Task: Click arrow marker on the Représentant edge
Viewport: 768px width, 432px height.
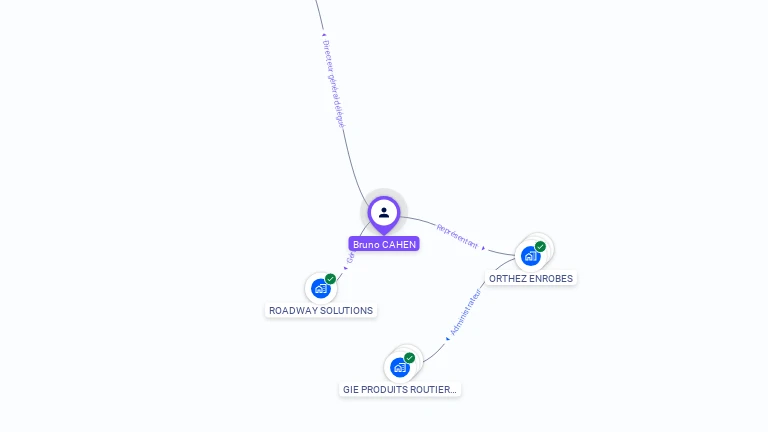Action: pos(483,248)
